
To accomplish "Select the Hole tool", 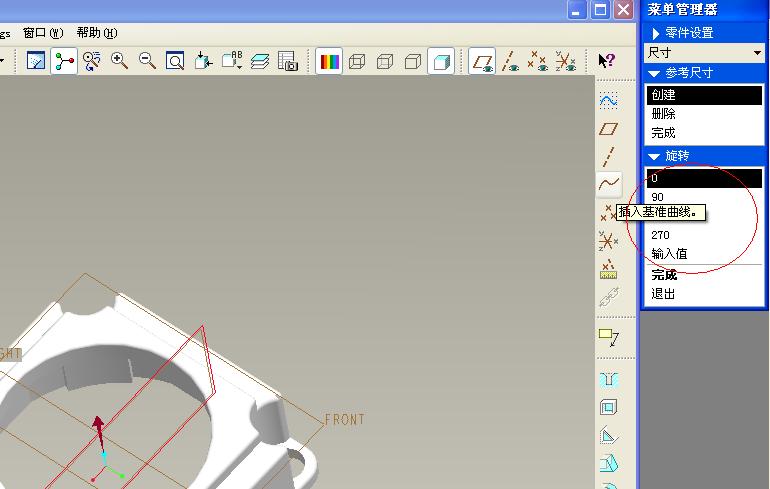I will 608,379.
